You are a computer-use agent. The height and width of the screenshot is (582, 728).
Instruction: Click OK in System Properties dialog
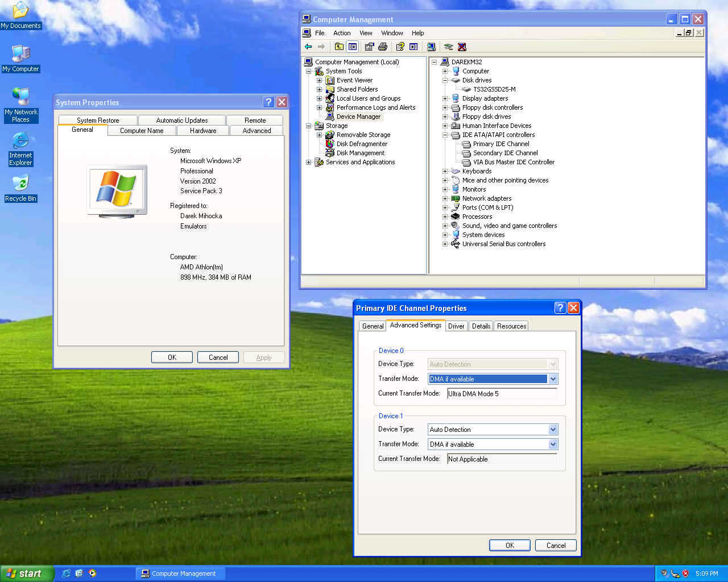pyautogui.click(x=172, y=357)
